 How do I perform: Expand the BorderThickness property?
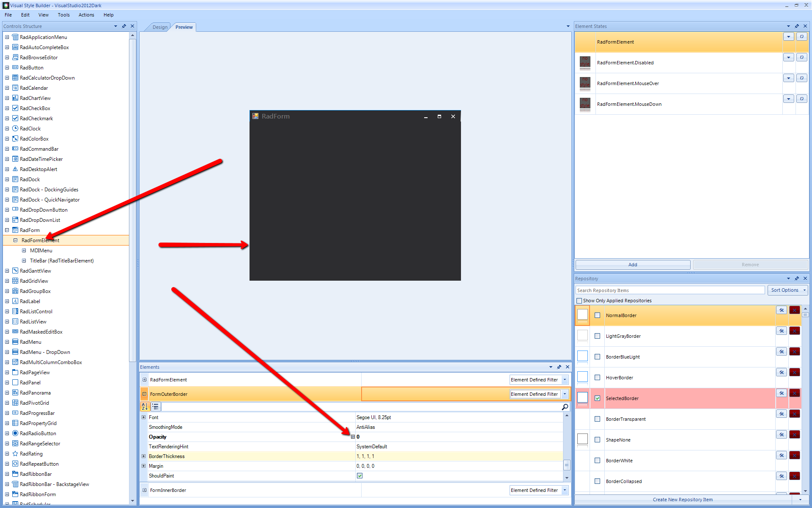pos(144,456)
